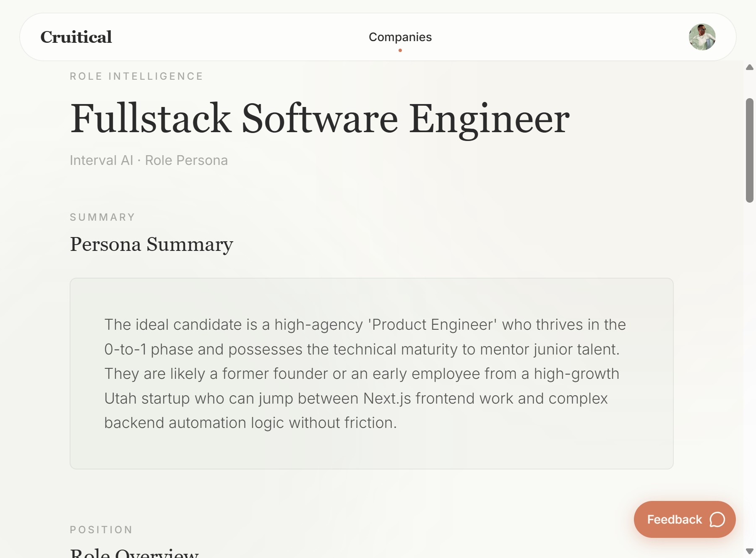The width and height of the screenshot is (756, 558).
Task: Click the scroll-up arrow at the top of the scrollbar
Action: click(x=749, y=67)
